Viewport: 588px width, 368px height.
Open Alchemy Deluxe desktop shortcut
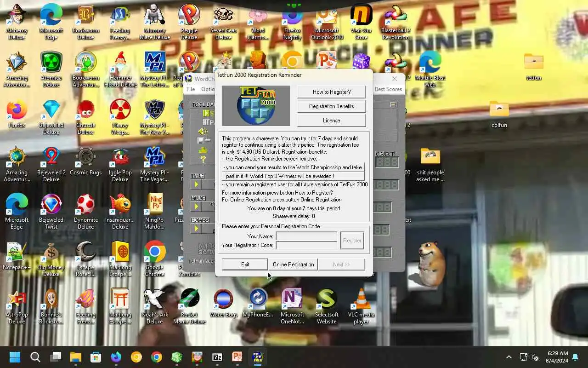[x=17, y=22]
